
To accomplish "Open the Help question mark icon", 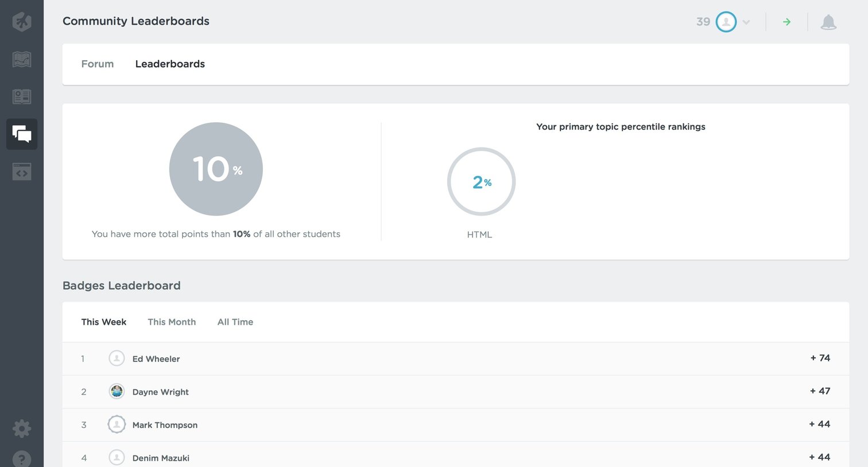I will coord(22,458).
